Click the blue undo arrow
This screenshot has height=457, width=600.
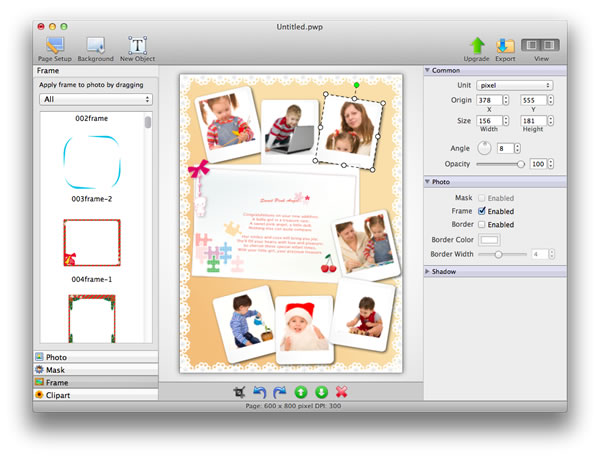pos(260,393)
